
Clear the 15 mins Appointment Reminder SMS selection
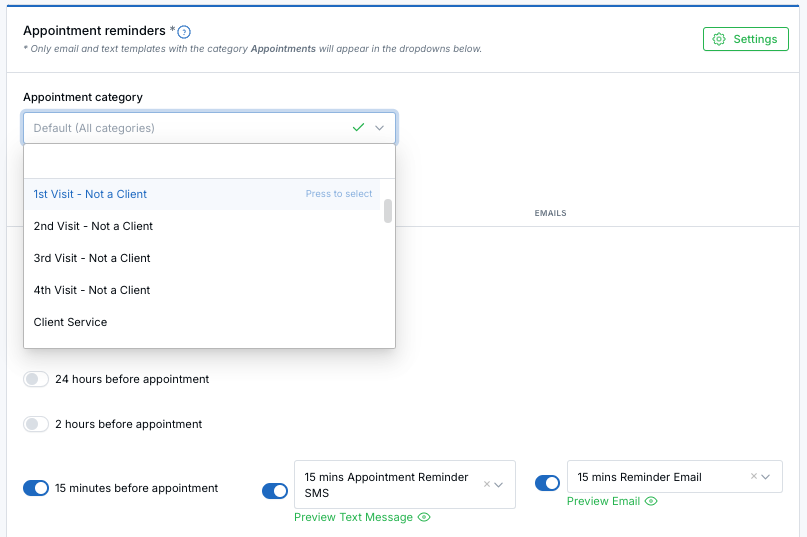click(487, 484)
